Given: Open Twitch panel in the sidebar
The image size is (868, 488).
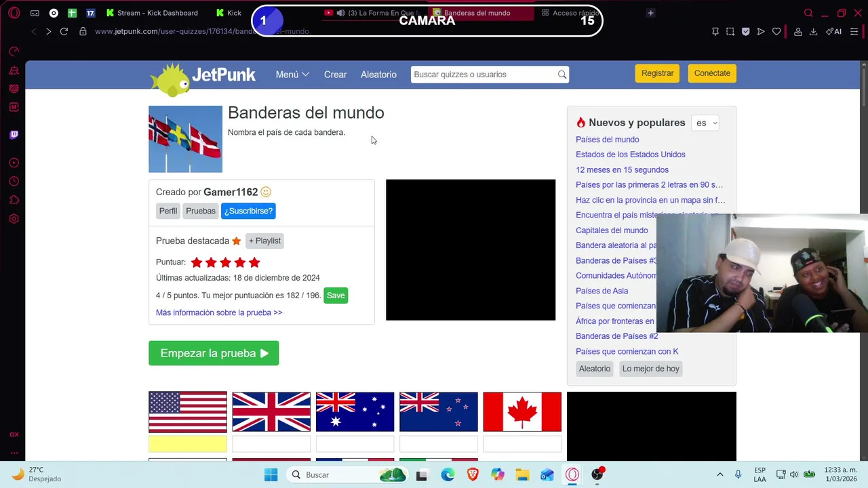Looking at the screenshot, I should (x=14, y=134).
